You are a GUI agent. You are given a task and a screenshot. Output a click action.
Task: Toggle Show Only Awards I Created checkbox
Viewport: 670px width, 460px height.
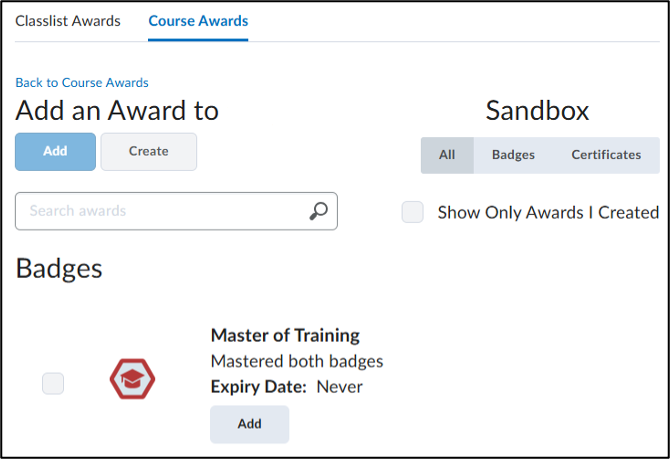pos(412,212)
